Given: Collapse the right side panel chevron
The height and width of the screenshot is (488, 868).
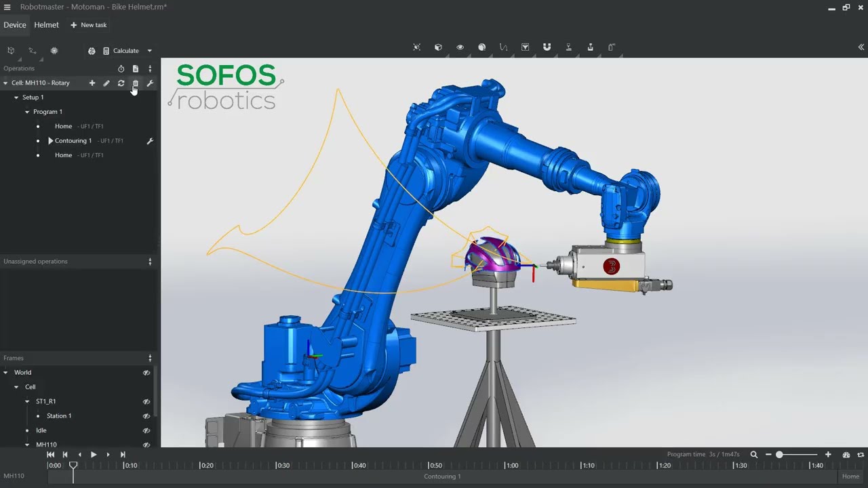Looking at the screenshot, I should pos(861,47).
